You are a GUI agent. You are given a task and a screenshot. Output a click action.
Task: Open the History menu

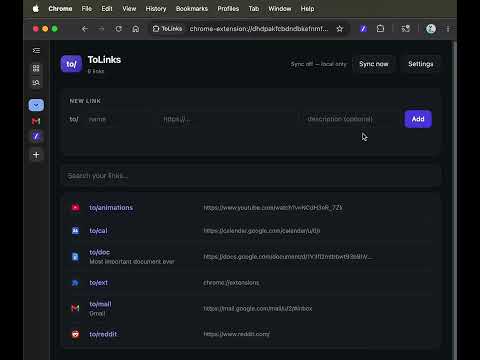156,9
